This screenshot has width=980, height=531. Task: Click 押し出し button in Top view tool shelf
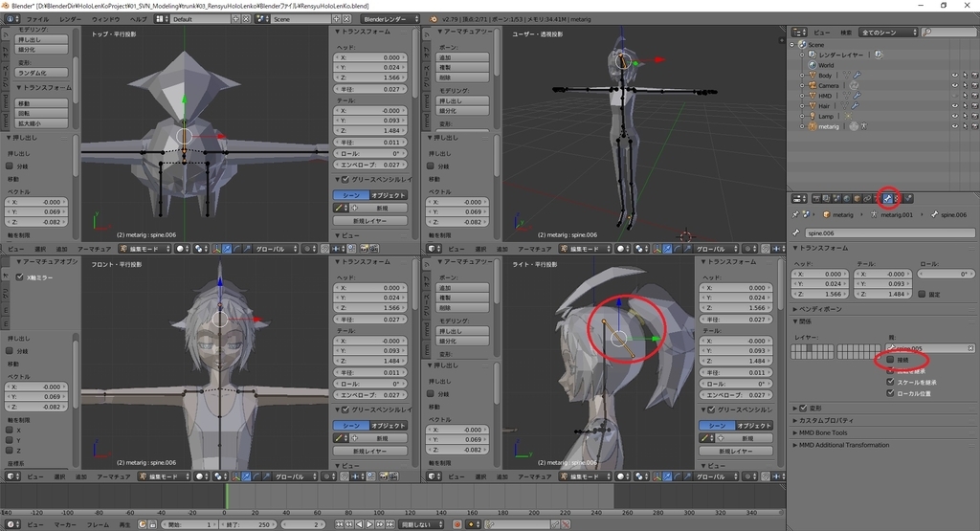[x=41, y=39]
